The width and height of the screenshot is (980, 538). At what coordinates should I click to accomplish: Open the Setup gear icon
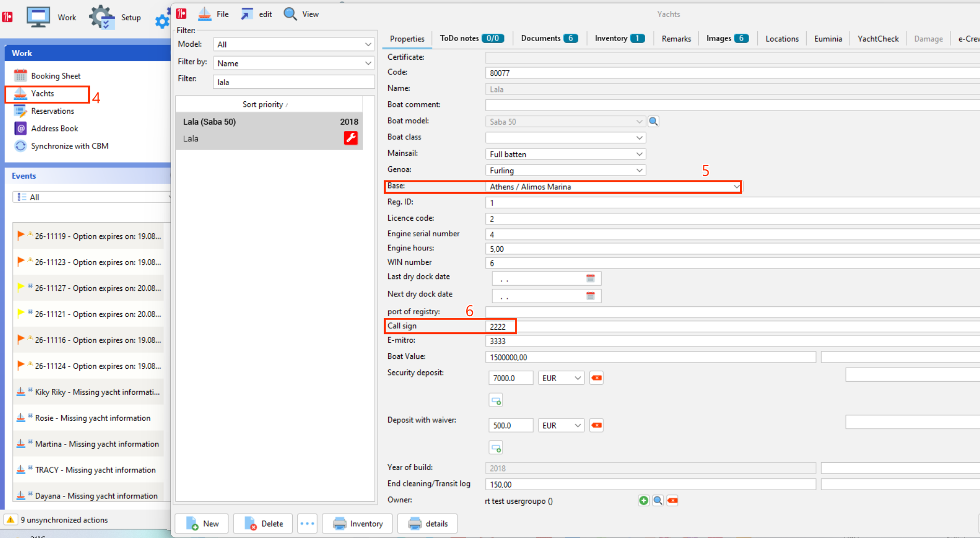(101, 17)
